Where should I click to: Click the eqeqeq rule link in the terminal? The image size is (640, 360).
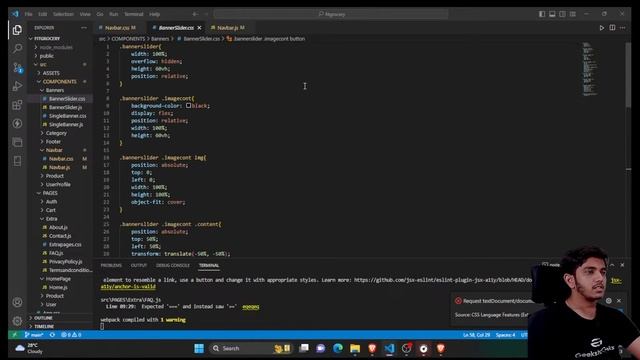point(251,307)
